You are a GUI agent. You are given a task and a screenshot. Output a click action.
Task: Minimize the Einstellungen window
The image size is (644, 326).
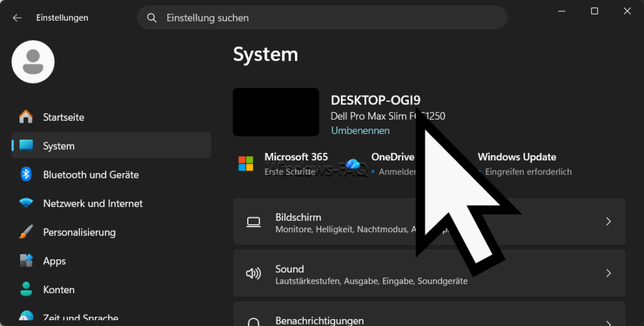tap(562, 11)
